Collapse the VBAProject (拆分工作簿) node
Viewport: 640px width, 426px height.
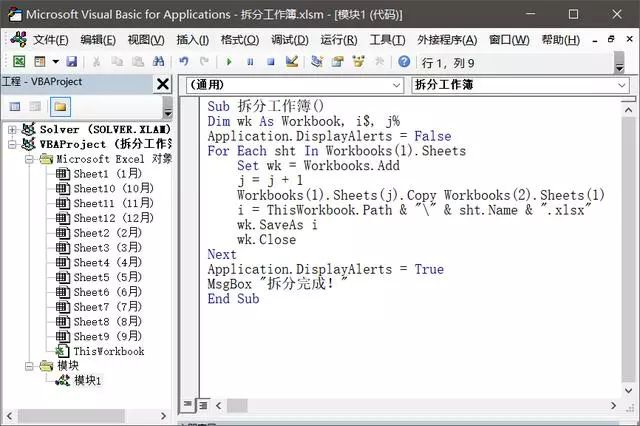click(12, 144)
